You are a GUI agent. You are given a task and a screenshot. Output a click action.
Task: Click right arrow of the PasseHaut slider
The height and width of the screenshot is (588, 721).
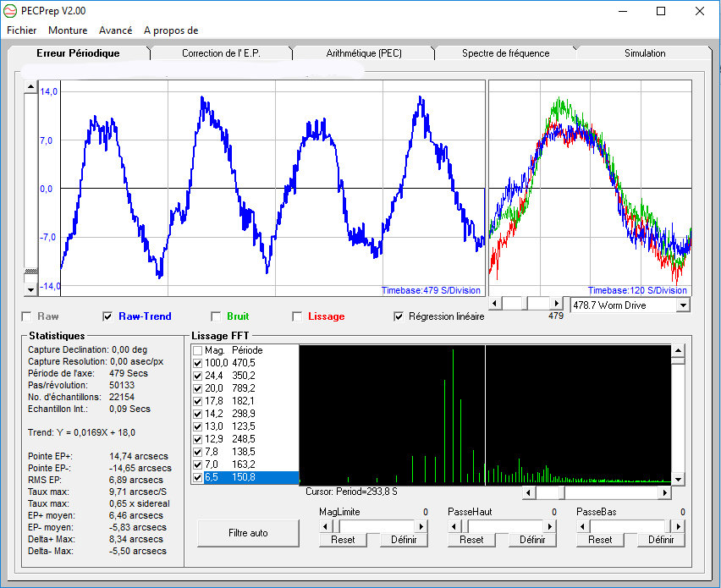click(550, 525)
